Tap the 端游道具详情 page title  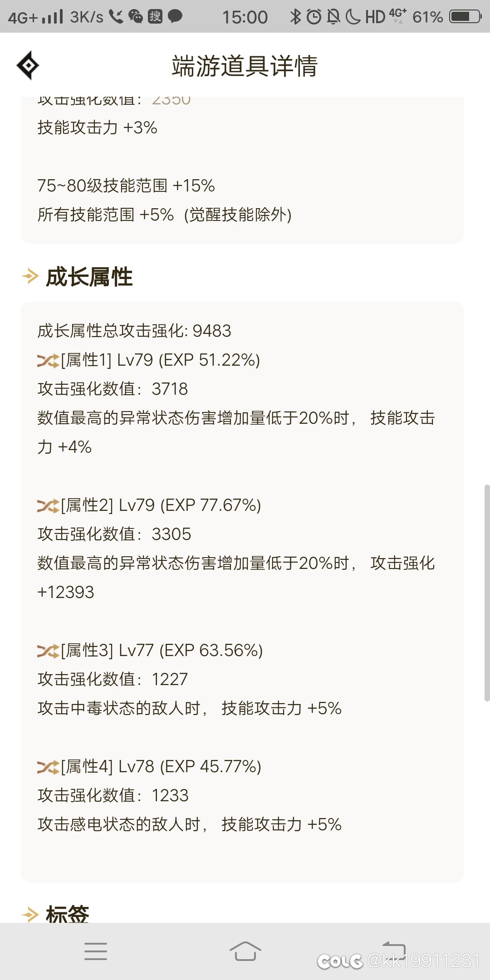click(245, 66)
